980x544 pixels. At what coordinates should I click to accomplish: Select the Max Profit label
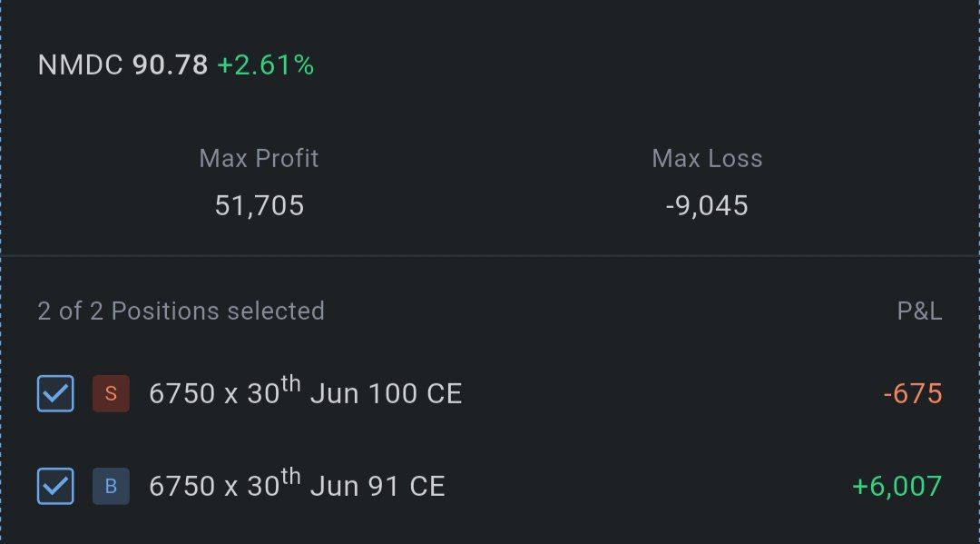coord(259,159)
